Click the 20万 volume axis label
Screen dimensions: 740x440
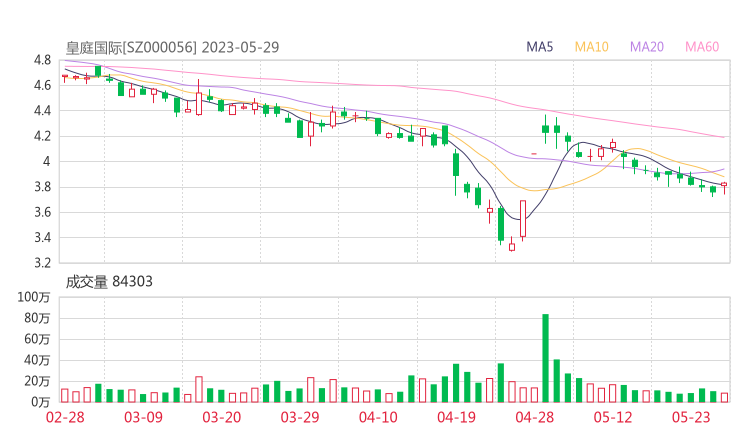[37, 381]
